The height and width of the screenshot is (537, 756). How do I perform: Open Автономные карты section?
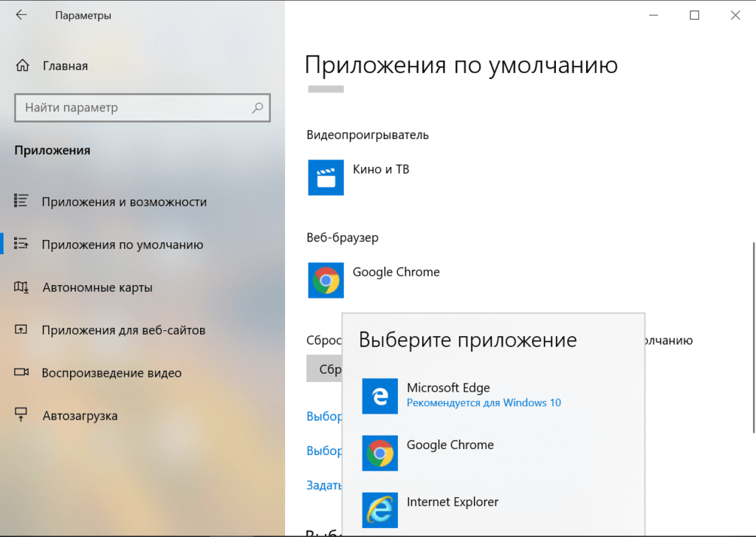[x=97, y=287]
